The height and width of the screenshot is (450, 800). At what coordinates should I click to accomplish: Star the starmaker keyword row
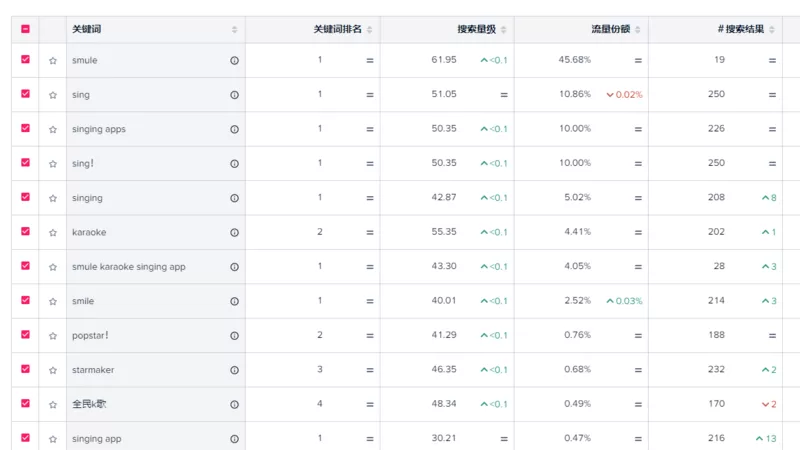point(53,370)
